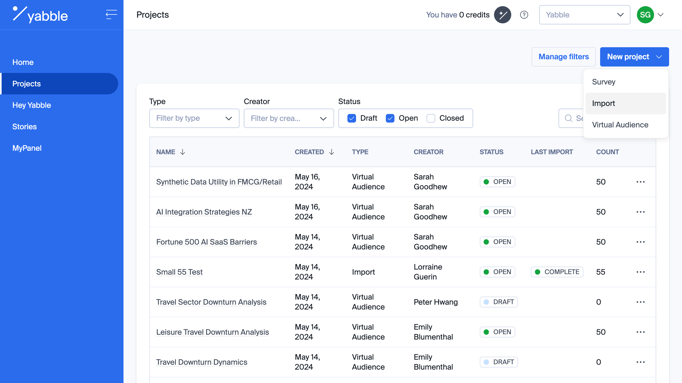The height and width of the screenshot is (383, 682).
Task: Click the COUNT column header
Action: 607,152
